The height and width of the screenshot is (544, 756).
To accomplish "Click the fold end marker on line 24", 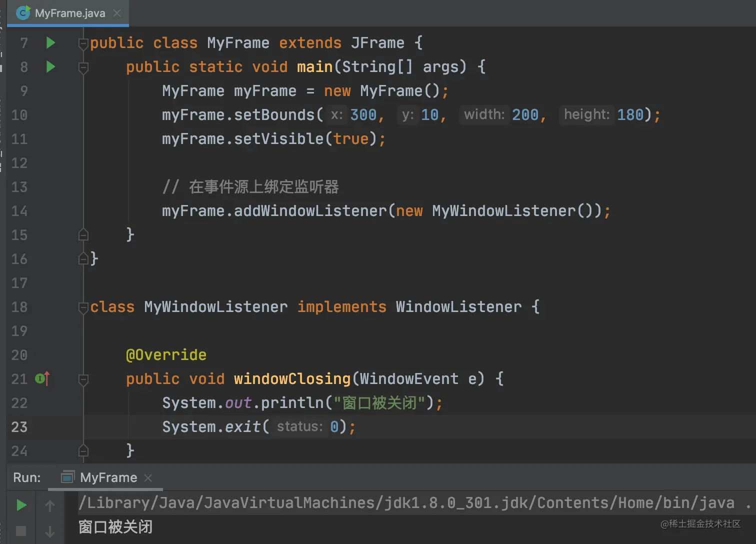I will (83, 450).
